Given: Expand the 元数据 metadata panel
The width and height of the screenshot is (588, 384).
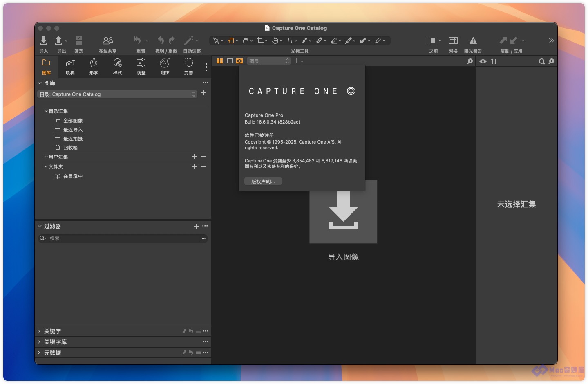Looking at the screenshot, I should (39, 353).
